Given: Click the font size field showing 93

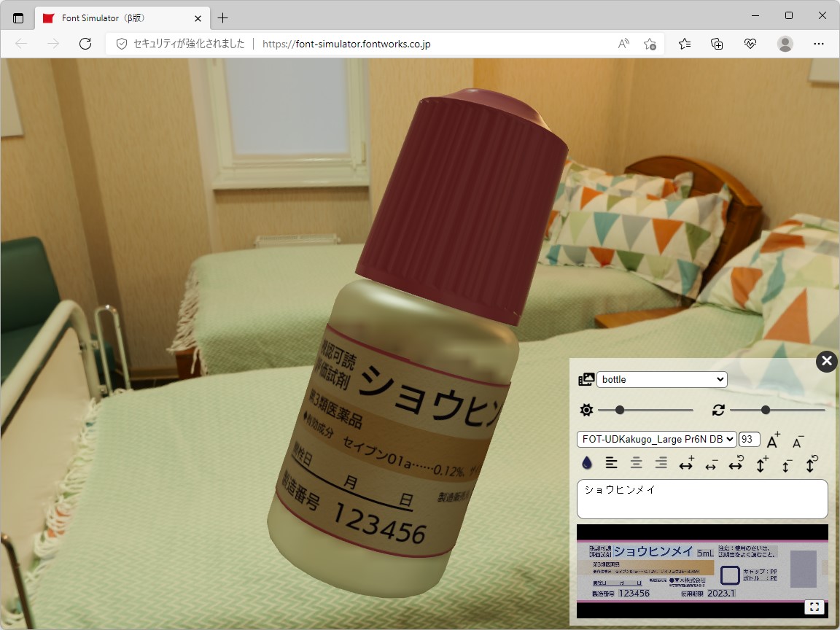Looking at the screenshot, I should point(748,439).
